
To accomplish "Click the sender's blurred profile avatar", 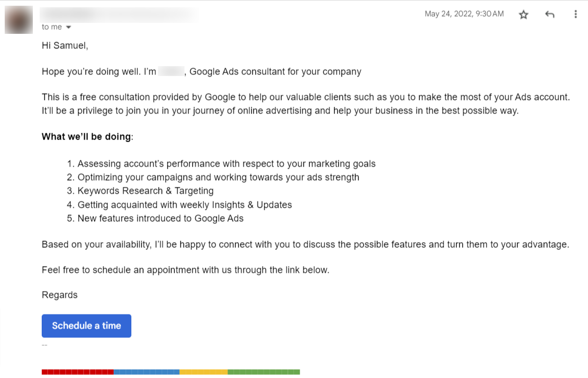I will [19, 20].
